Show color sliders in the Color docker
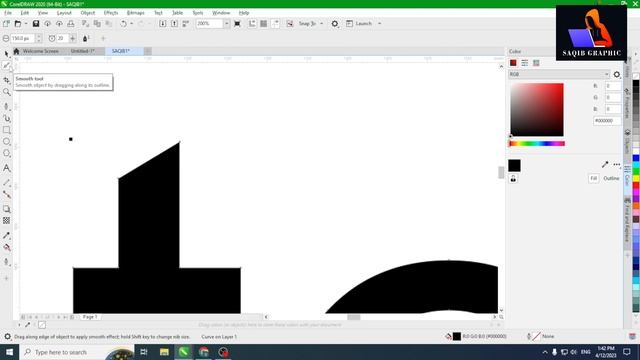Image resolution: width=640 pixels, height=360 pixels. [x=524, y=63]
